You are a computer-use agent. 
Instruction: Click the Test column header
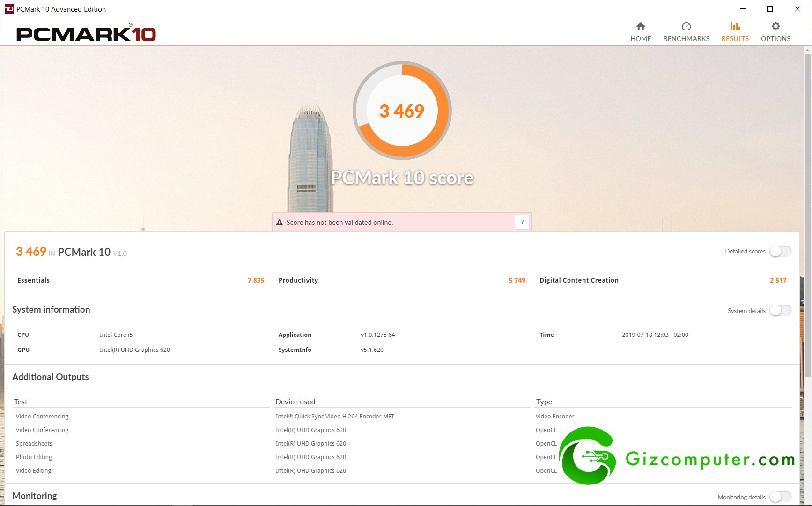[x=21, y=402]
